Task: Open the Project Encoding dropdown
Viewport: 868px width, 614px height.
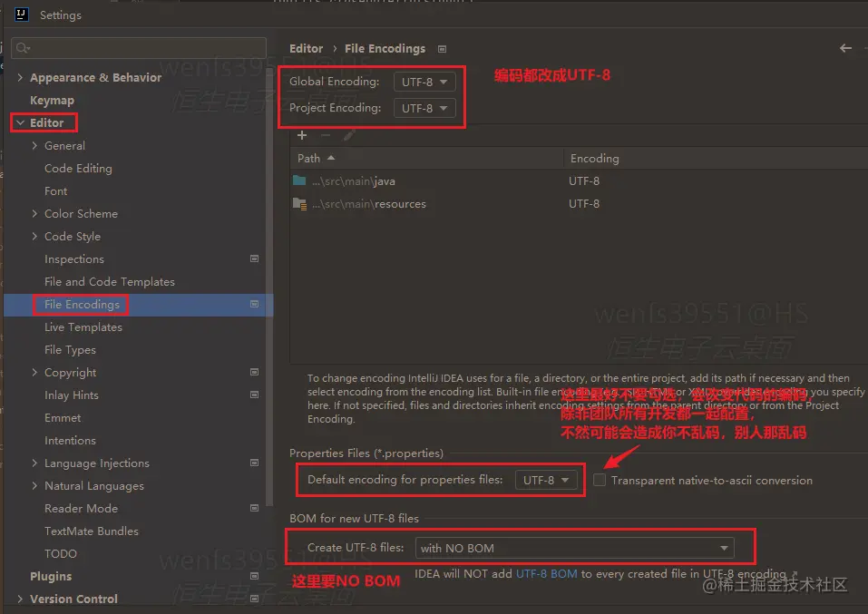Action: (x=424, y=108)
